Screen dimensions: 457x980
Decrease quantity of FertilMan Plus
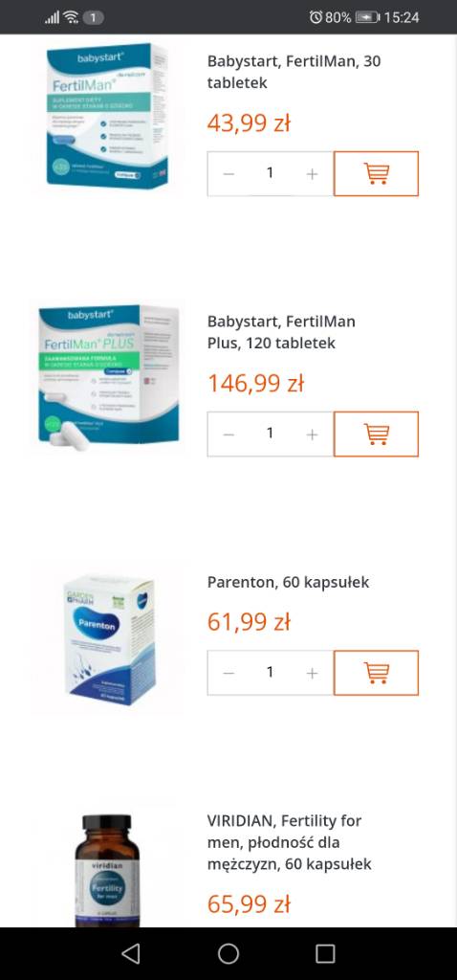[228, 434]
